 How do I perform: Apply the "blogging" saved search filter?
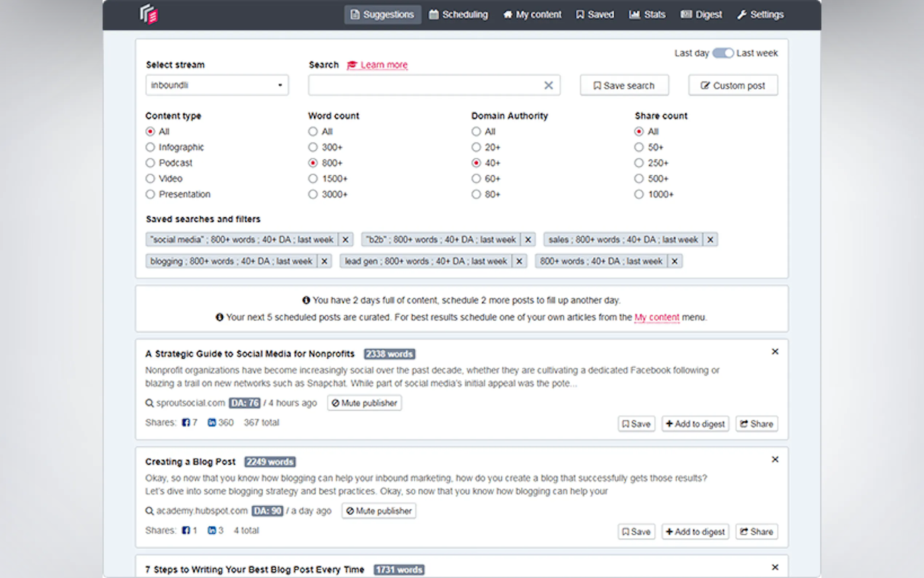click(231, 261)
